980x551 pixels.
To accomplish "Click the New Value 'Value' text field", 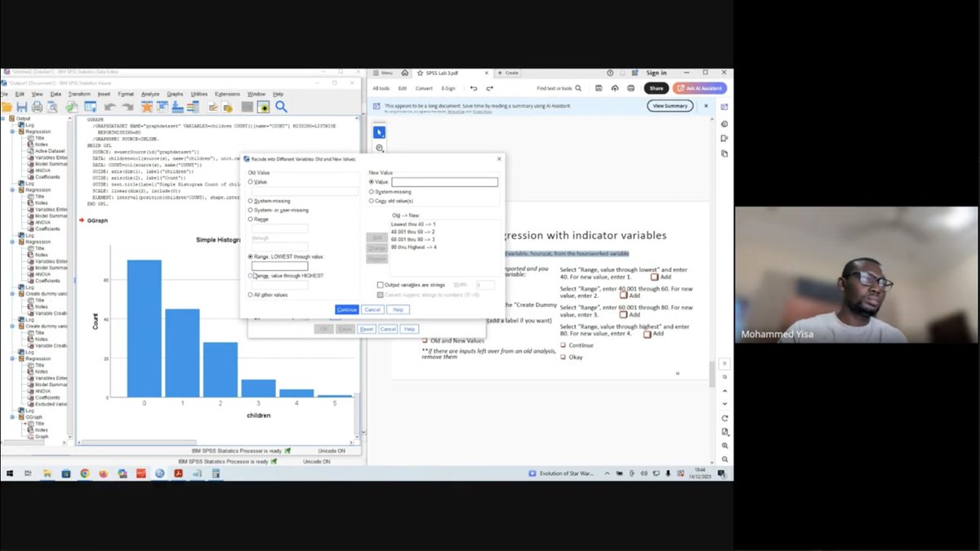I will (444, 182).
